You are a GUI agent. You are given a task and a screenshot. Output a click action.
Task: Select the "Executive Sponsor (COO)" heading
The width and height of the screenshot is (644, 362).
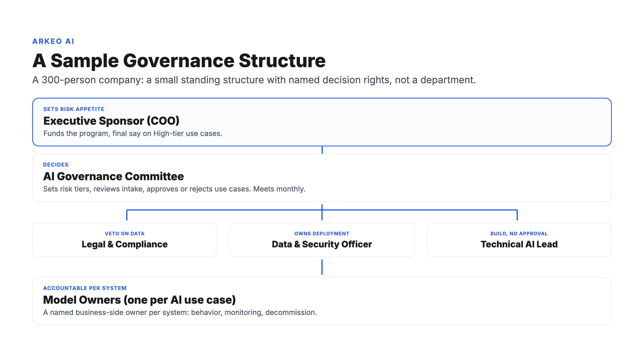pyautogui.click(x=111, y=121)
